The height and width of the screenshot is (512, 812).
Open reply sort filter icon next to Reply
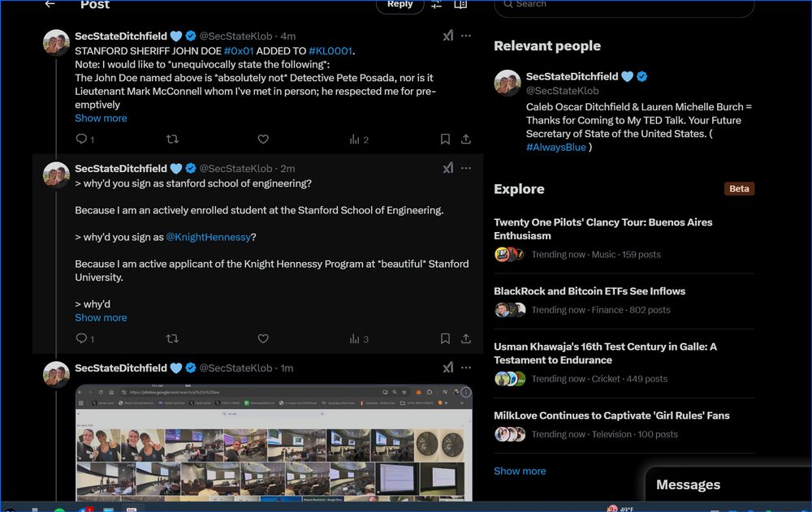coord(437,5)
